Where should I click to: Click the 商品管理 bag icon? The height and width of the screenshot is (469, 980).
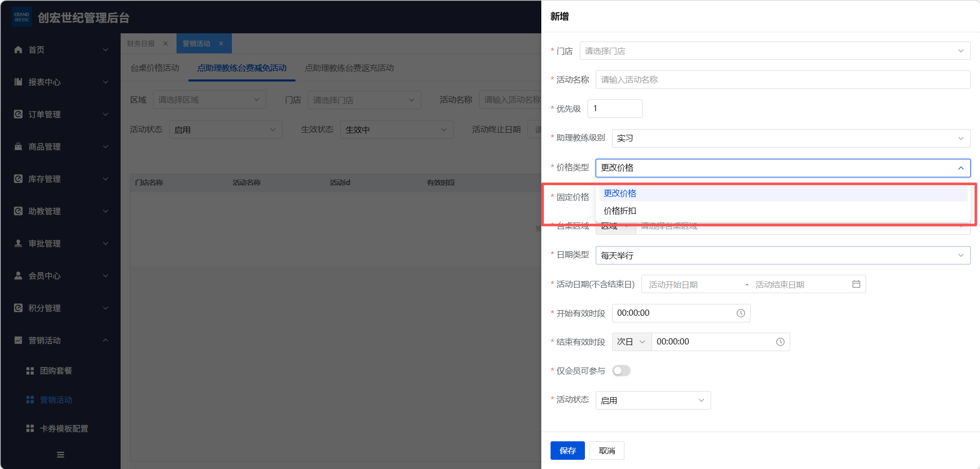click(x=18, y=147)
